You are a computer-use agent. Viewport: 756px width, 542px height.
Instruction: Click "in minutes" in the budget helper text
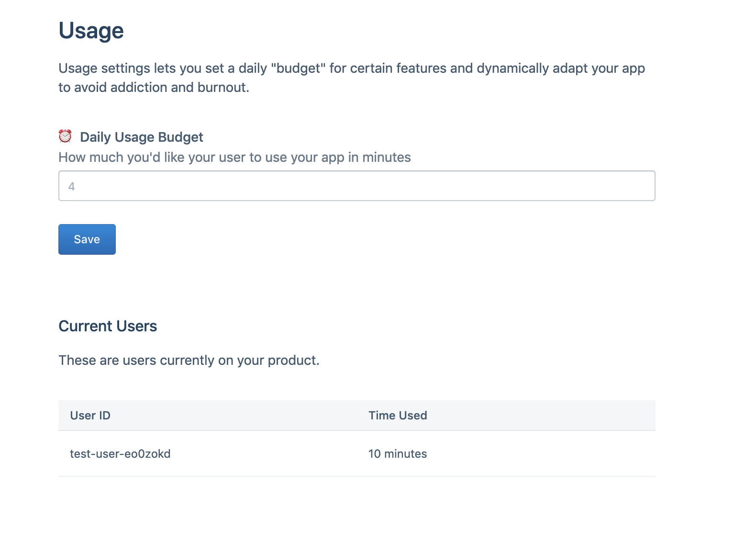[x=379, y=158]
